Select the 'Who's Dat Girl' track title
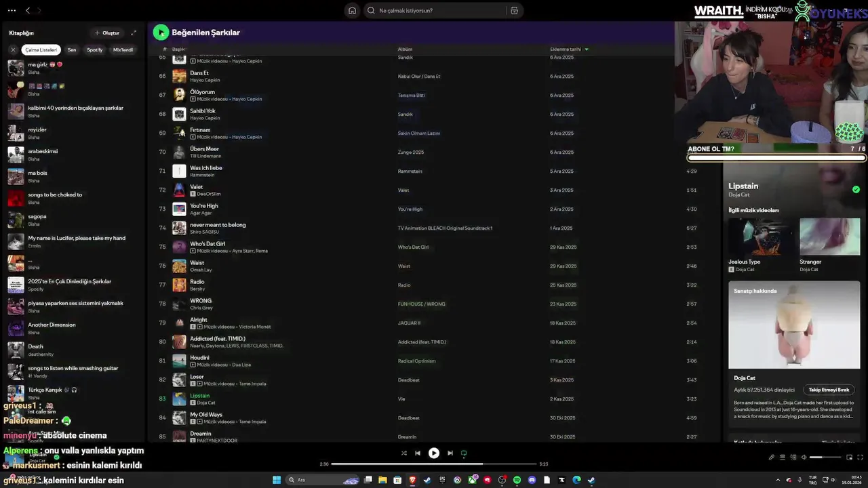Viewport: 868px width, 488px height. click(208, 243)
